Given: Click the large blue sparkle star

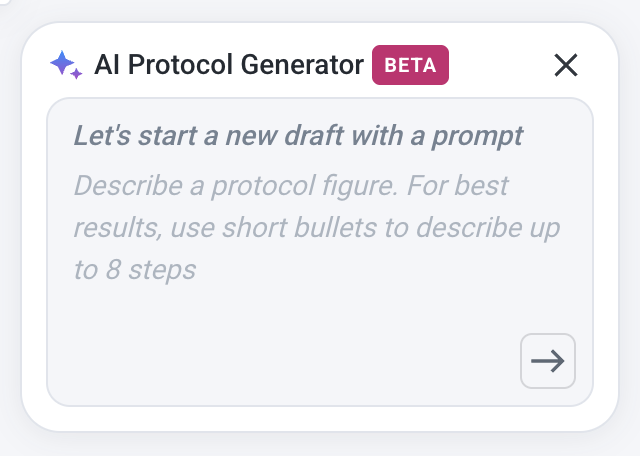Looking at the screenshot, I should [62, 62].
